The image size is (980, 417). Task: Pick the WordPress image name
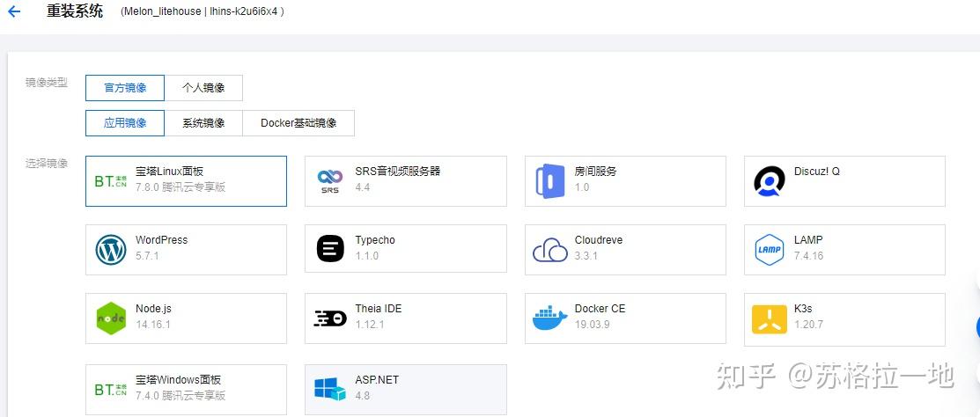point(161,239)
